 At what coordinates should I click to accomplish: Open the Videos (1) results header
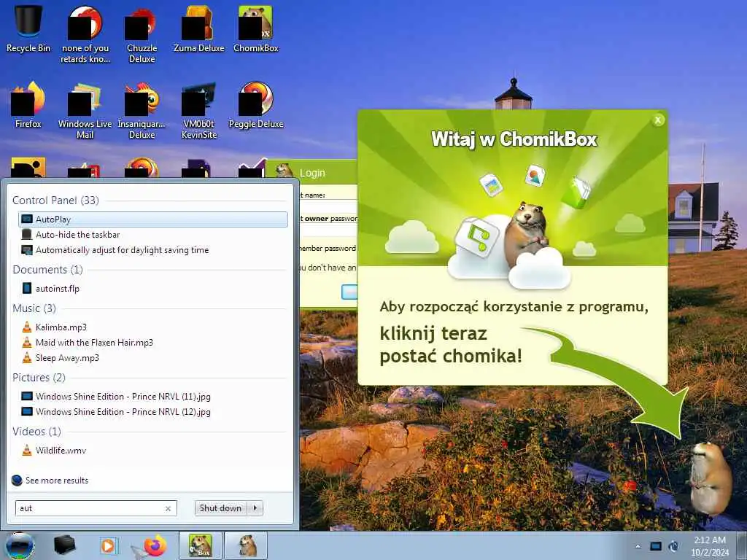tap(36, 432)
